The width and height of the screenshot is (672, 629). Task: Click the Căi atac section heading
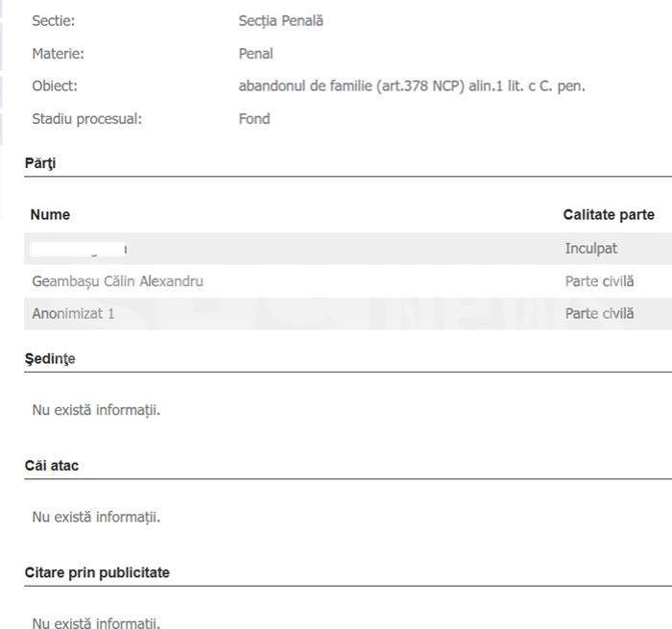[52, 466]
